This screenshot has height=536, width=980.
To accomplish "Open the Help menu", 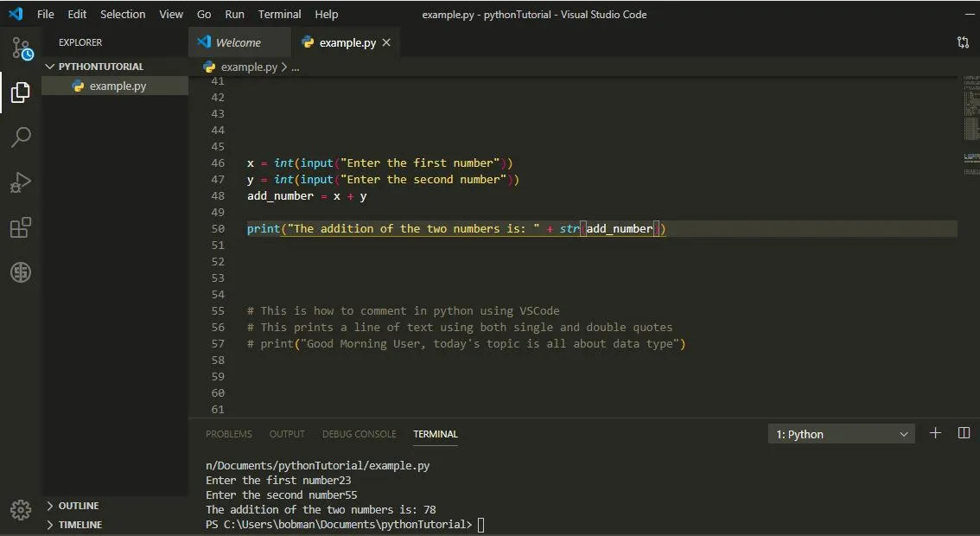I will point(327,14).
